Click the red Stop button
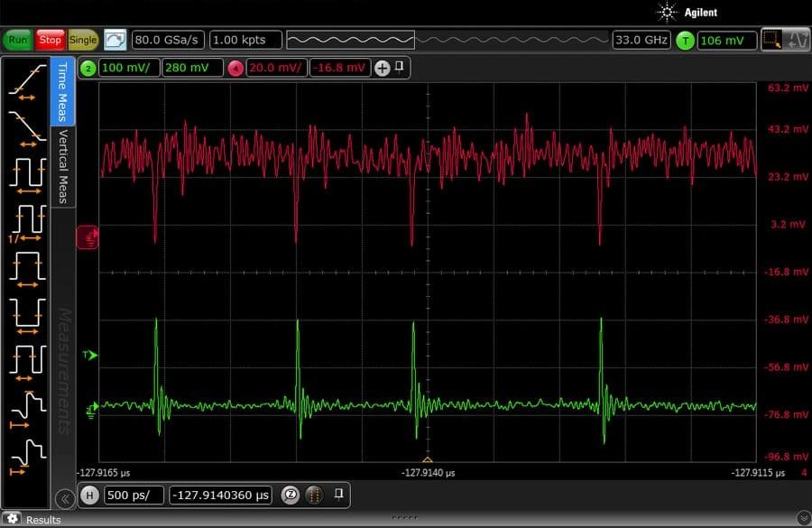812x528 pixels. [x=50, y=40]
